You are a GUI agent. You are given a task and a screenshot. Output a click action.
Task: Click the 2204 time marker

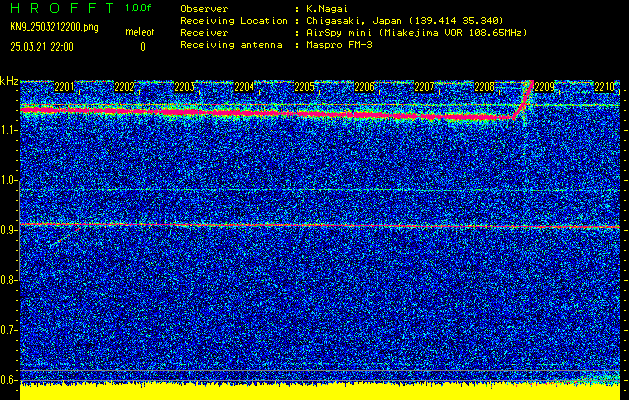point(244,87)
